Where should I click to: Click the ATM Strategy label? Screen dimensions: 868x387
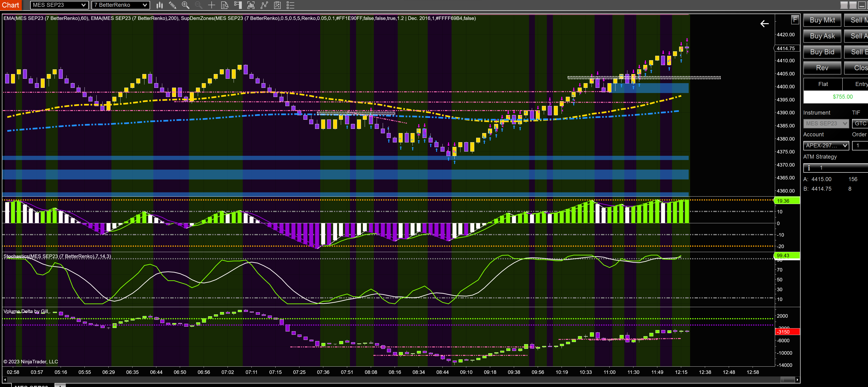[820, 157]
